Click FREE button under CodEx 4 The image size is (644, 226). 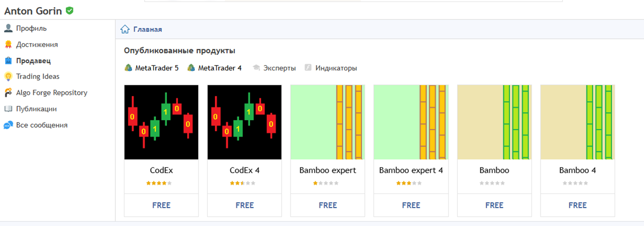tap(245, 205)
